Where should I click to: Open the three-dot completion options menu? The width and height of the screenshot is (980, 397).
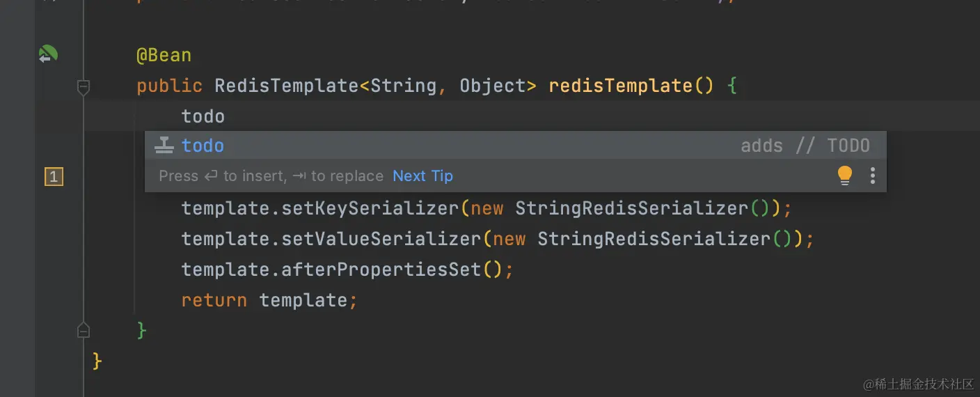872,176
